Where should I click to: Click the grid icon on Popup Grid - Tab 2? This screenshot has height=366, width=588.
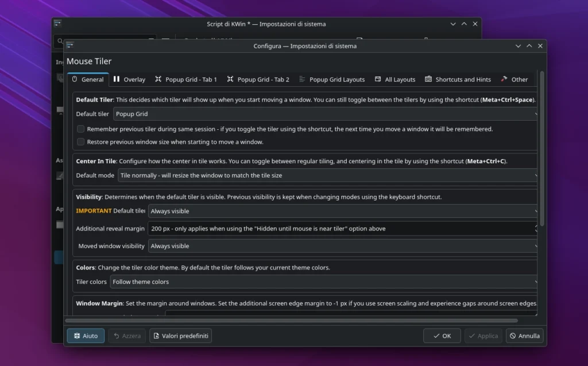(x=230, y=79)
